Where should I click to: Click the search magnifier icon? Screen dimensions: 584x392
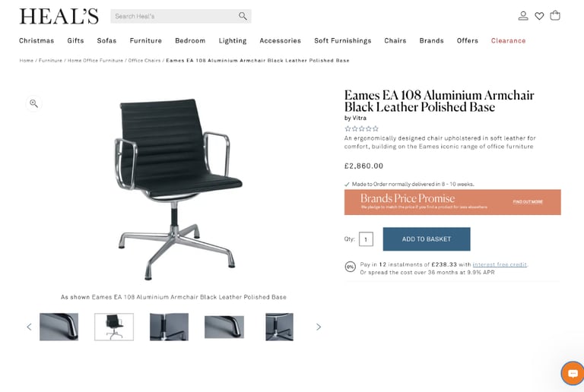coord(243,16)
